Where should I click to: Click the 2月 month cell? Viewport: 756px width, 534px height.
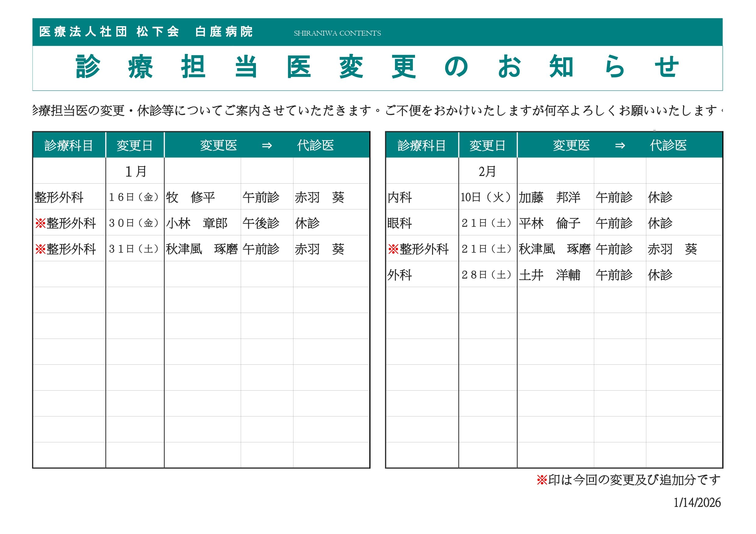(487, 171)
